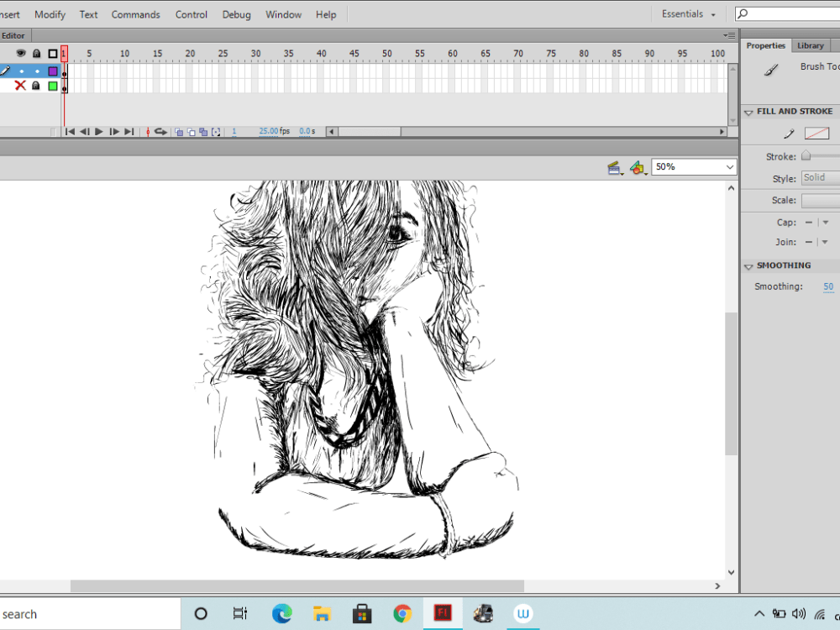
Task: Open the Essentials workspace switcher
Action: click(x=689, y=14)
